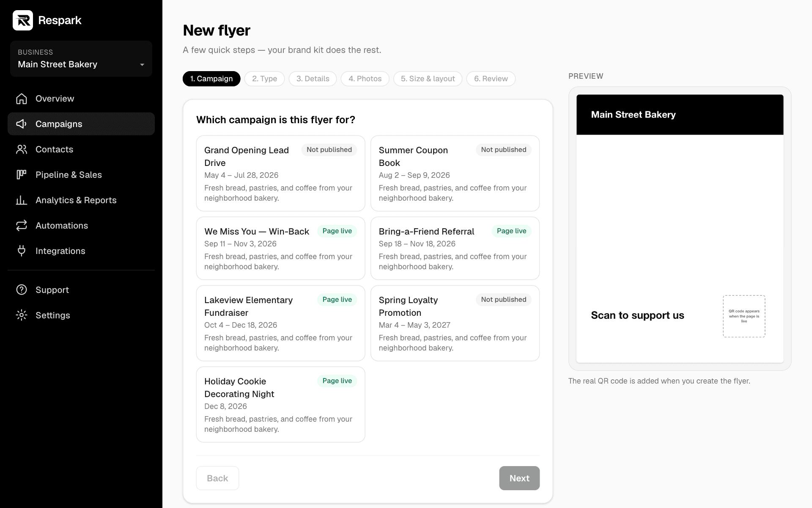This screenshot has height=508, width=812.
Task: Click the Overview home icon
Action: (x=22, y=99)
